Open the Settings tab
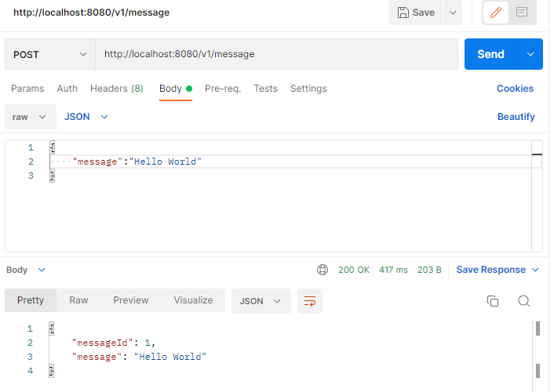This screenshot has width=554, height=392. [x=308, y=89]
